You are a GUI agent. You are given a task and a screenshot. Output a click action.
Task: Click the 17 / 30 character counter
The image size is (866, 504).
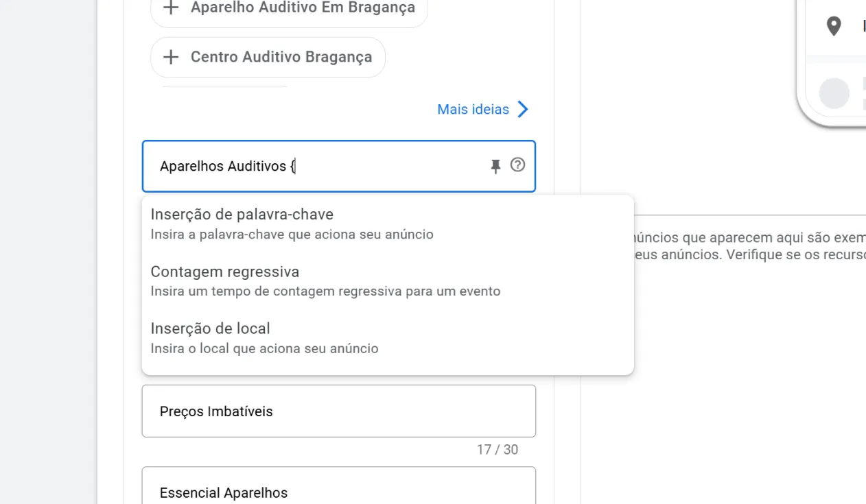pyautogui.click(x=497, y=450)
